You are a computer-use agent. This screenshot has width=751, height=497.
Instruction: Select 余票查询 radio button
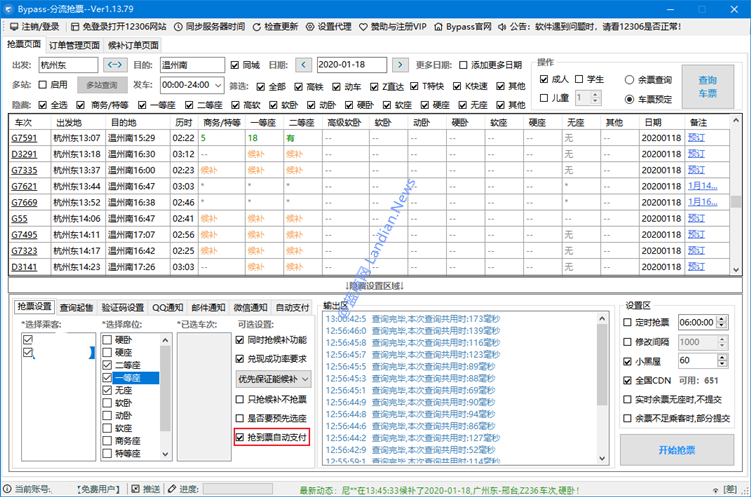(x=629, y=78)
